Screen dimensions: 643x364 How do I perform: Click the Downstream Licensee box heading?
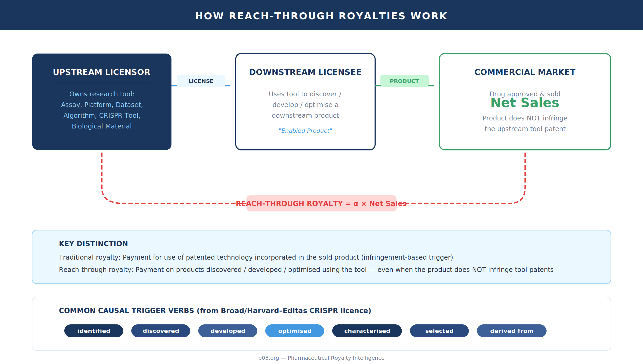point(305,72)
